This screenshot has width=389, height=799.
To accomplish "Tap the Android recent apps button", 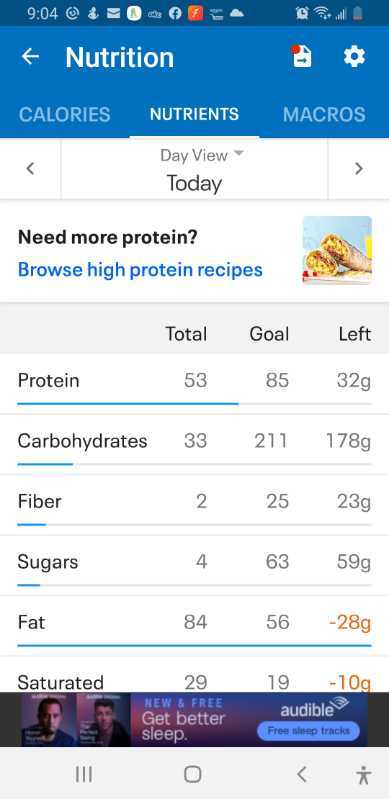I will click(x=84, y=775).
